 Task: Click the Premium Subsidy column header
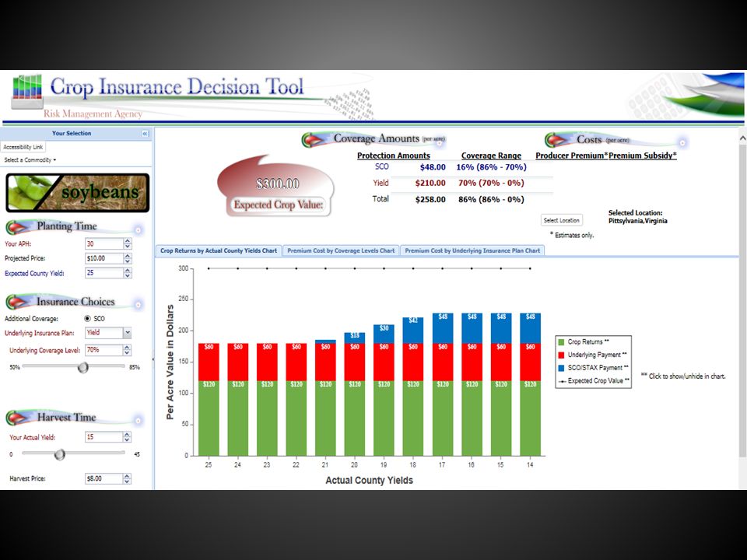[x=643, y=156]
